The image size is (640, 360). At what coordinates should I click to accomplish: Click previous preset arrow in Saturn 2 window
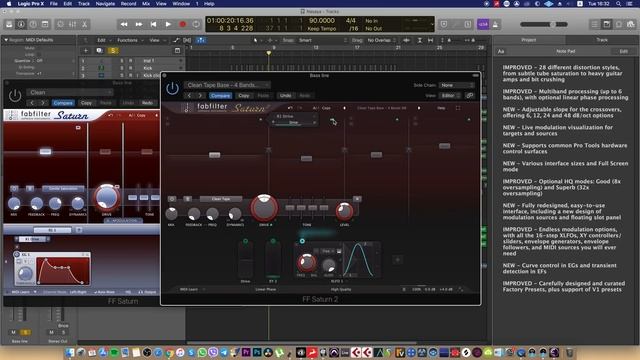tap(189, 96)
